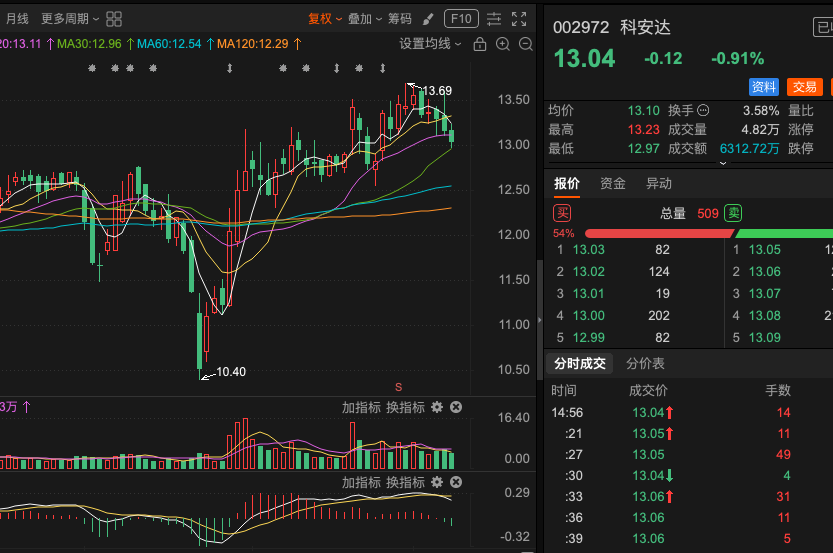Click the red S marker on chart

(398, 387)
